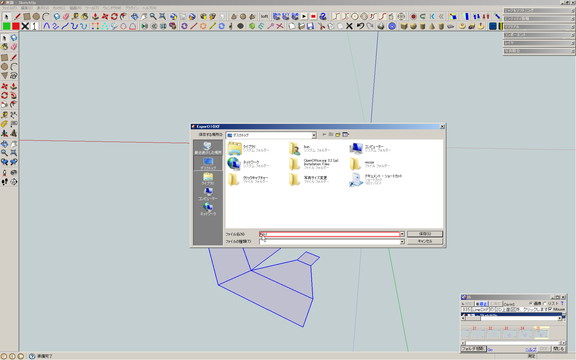This screenshot has width=576, height=360.
Task: Create a new folder with dialog folder icon
Action: click(338, 134)
